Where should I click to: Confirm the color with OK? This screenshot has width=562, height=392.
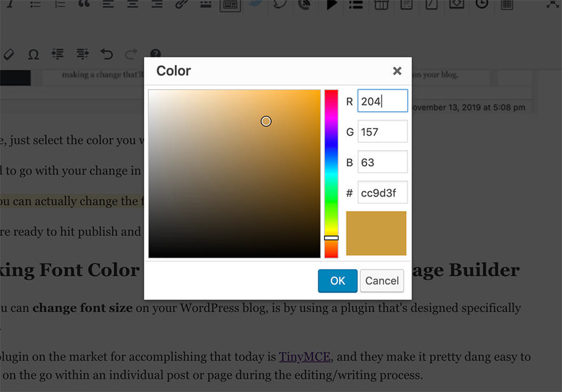pos(337,281)
